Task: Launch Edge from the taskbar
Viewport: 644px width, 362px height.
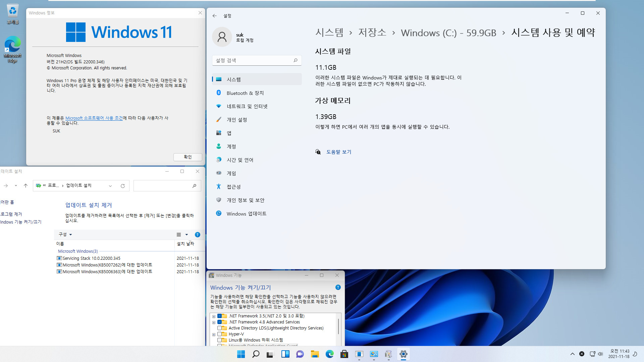Action: pos(329,354)
